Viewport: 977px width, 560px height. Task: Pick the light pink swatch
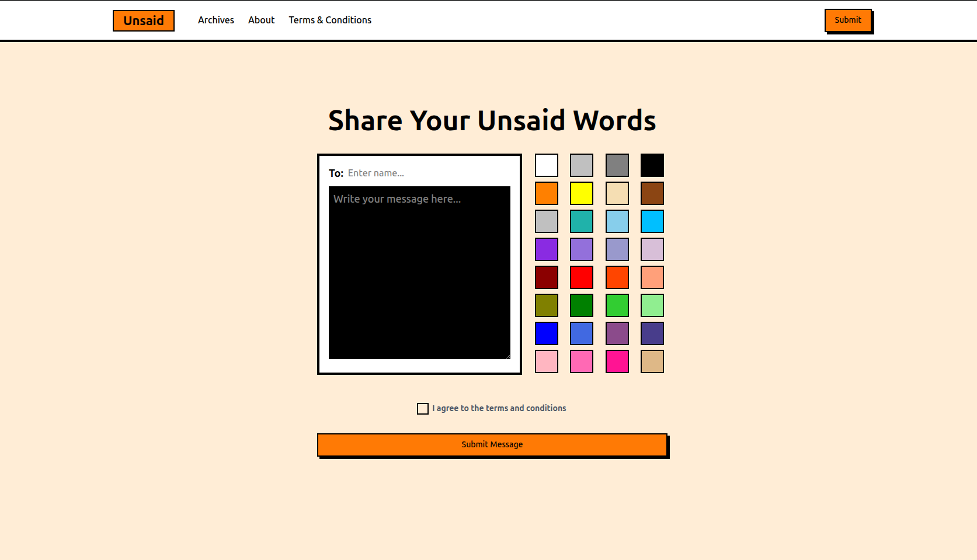pos(547,361)
